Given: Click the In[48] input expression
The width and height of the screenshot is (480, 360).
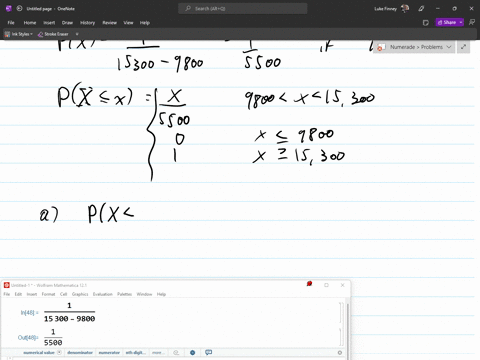Looking at the screenshot, I should click(x=69, y=312).
